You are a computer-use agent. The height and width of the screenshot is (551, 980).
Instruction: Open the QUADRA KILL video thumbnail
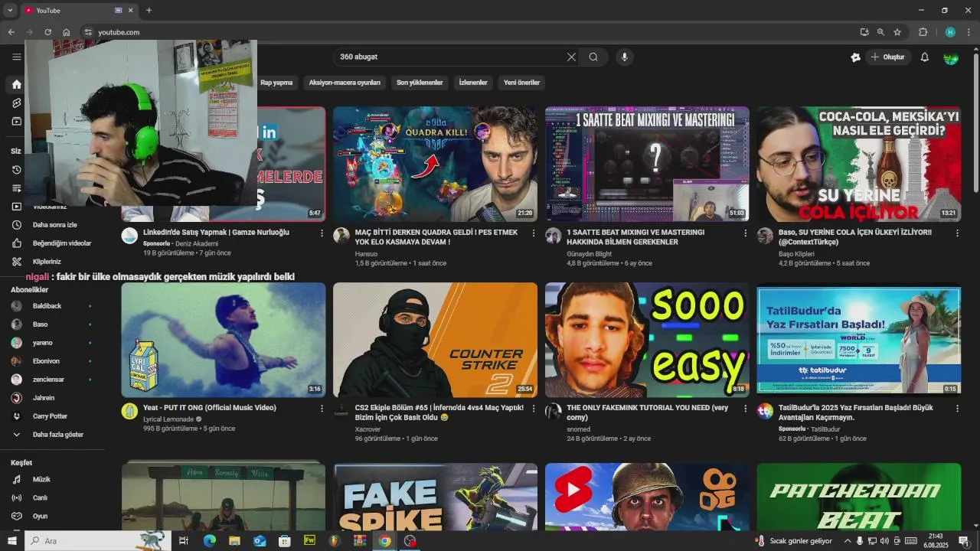click(435, 164)
